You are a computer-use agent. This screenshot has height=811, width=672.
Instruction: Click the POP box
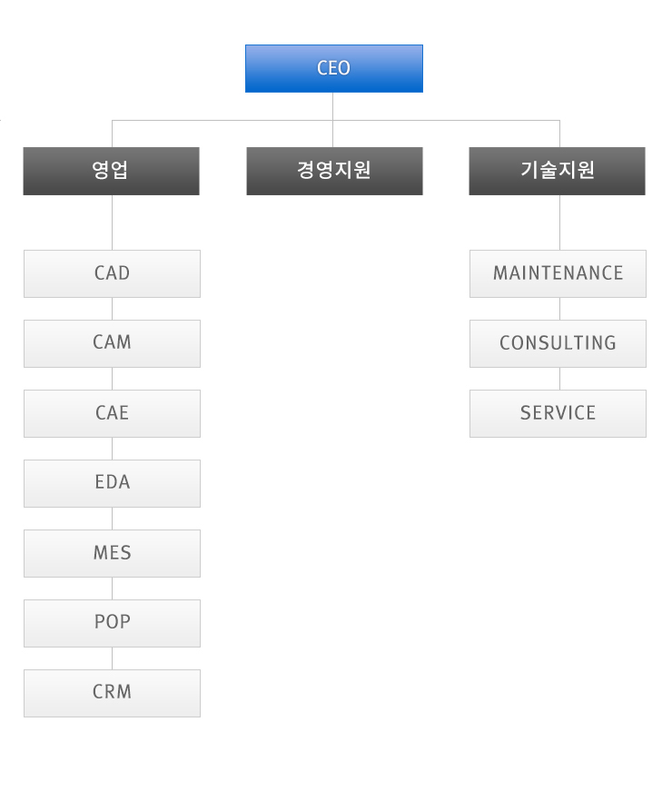112,623
